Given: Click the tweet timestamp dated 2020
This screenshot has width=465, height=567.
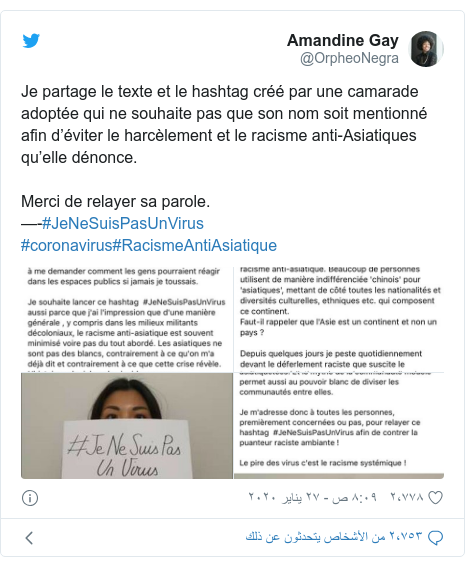Looking at the screenshot, I should (312, 498).
